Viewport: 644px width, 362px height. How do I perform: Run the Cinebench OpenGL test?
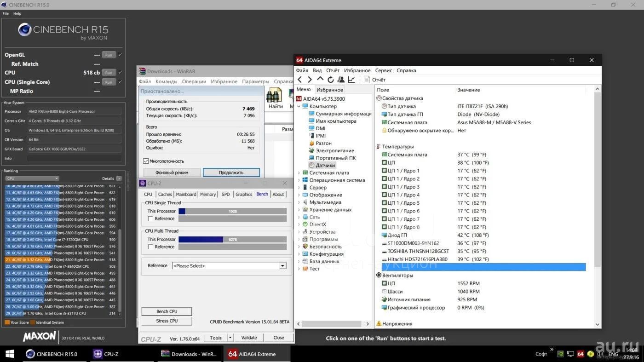[109, 55]
